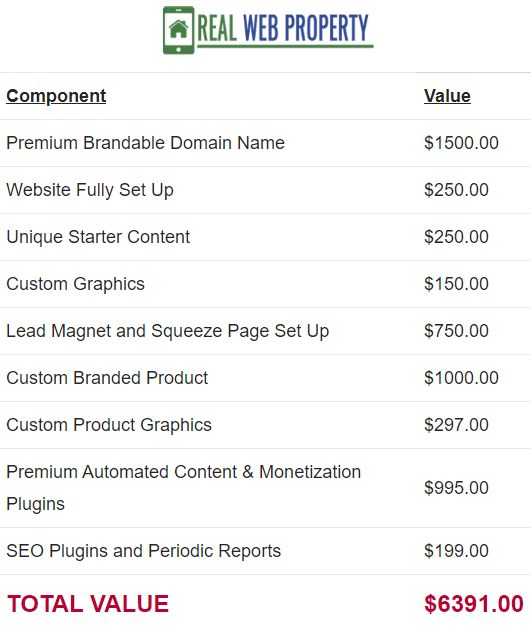This screenshot has height=632, width=531.
Task: Click the $297.00 amount
Action: (456, 425)
